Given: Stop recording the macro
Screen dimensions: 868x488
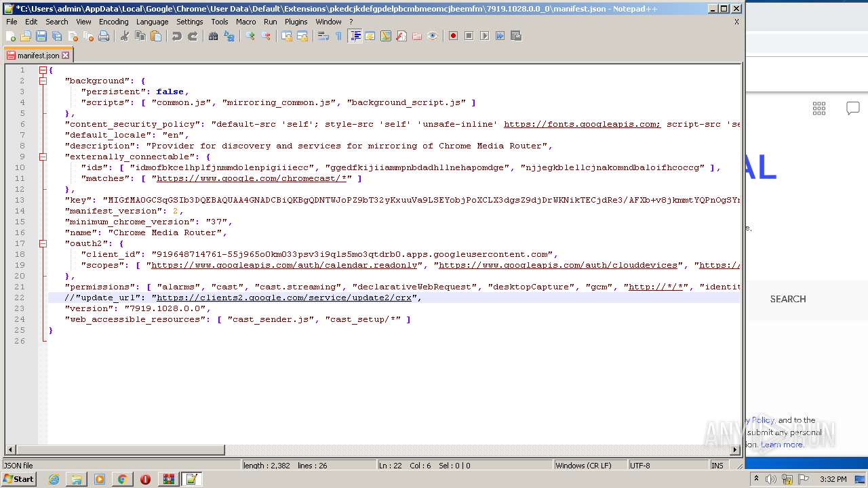Looking at the screenshot, I should 469,36.
